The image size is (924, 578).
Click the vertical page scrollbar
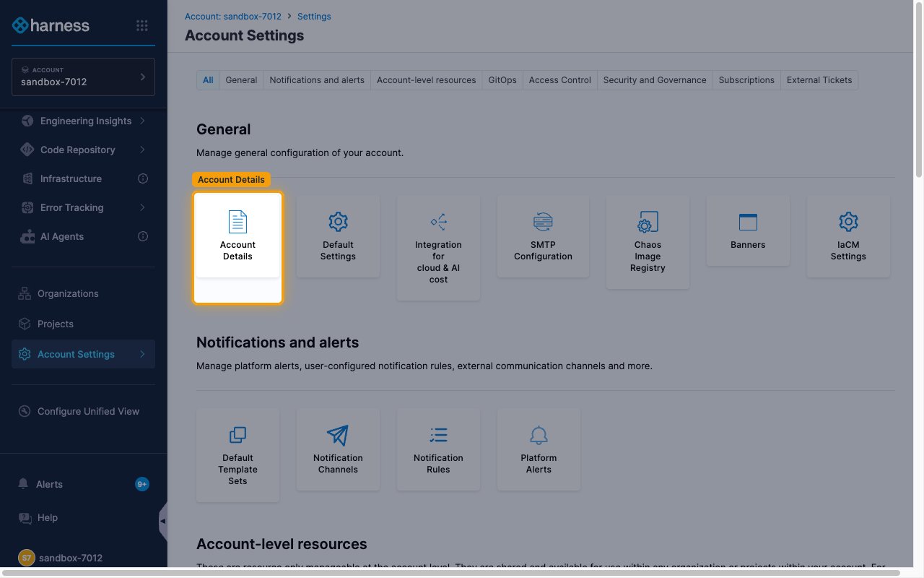click(x=919, y=90)
